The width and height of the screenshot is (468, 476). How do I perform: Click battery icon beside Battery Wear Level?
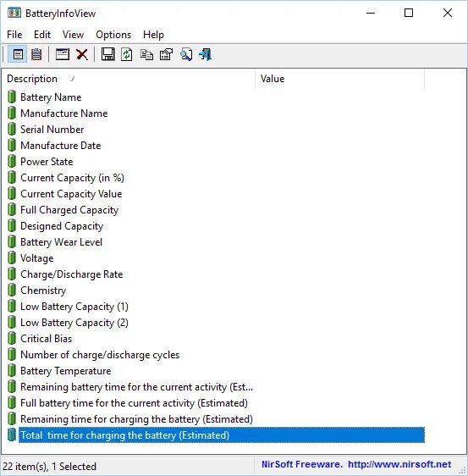(x=12, y=241)
